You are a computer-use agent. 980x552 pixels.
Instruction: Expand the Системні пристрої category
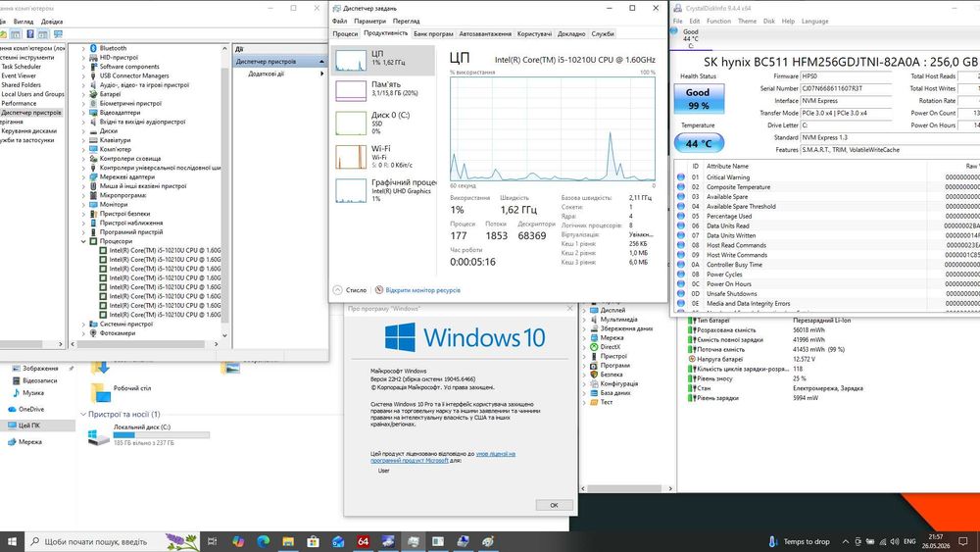point(83,325)
